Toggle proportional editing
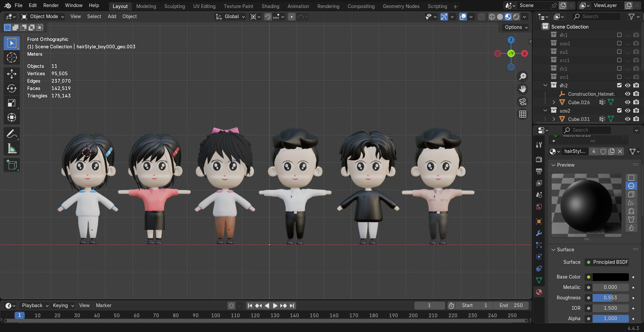 click(292, 17)
